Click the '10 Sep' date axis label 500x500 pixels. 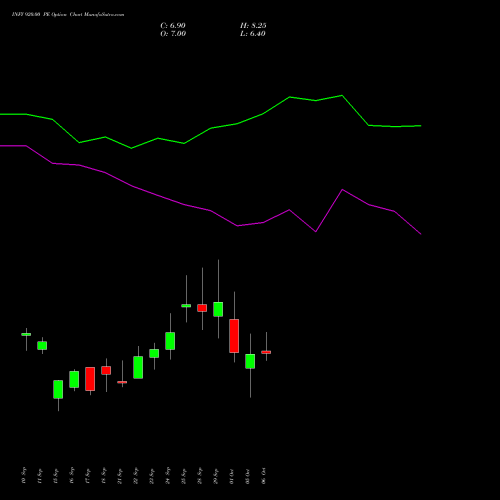point(24,476)
